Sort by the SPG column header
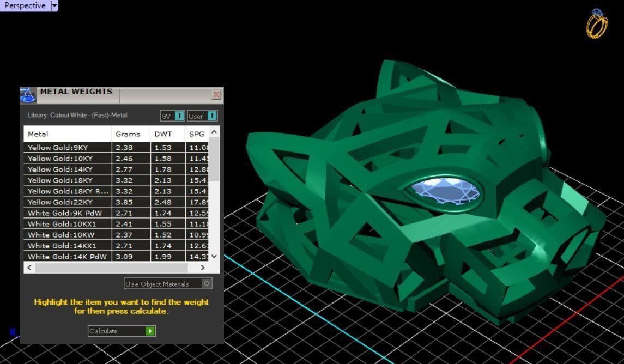The height and width of the screenshot is (364, 624). click(197, 134)
